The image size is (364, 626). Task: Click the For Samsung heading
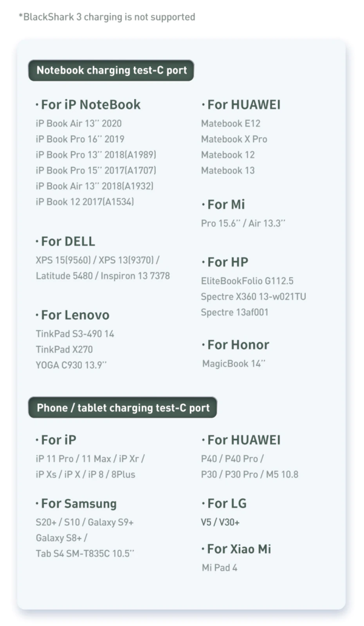(x=76, y=504)
